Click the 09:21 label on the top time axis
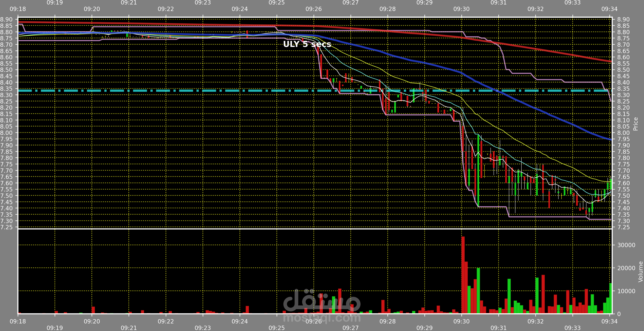This screenshot has height=331, width=644. click(x=129, y=3)
